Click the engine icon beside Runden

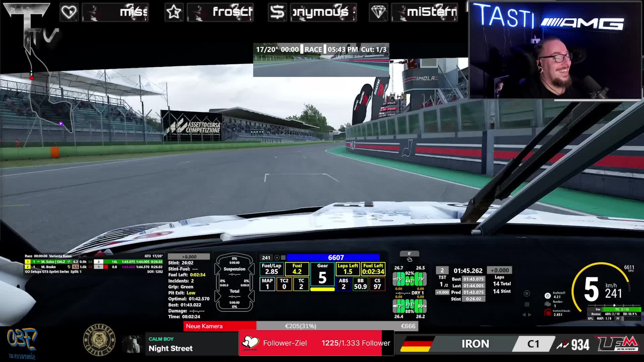pos(547,304)
